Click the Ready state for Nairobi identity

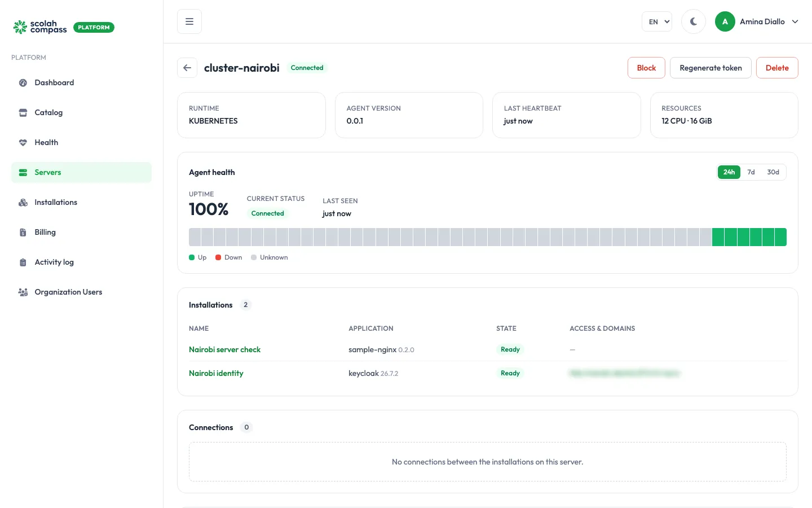tap(510, 373)
